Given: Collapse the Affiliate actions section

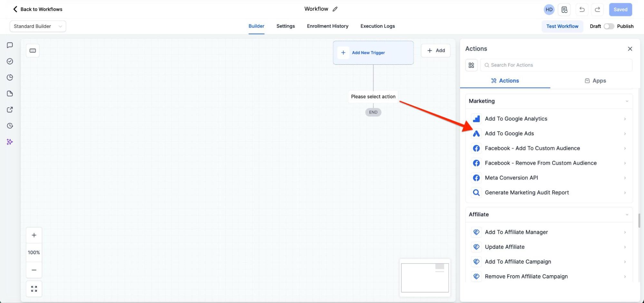Looking at the screenshot, I should click(627, 215).
